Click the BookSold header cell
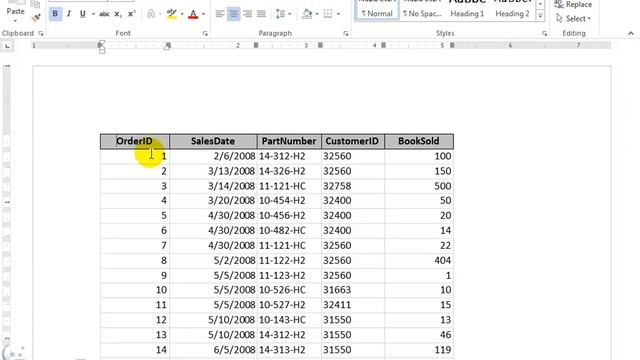 [x=419, y=141]
